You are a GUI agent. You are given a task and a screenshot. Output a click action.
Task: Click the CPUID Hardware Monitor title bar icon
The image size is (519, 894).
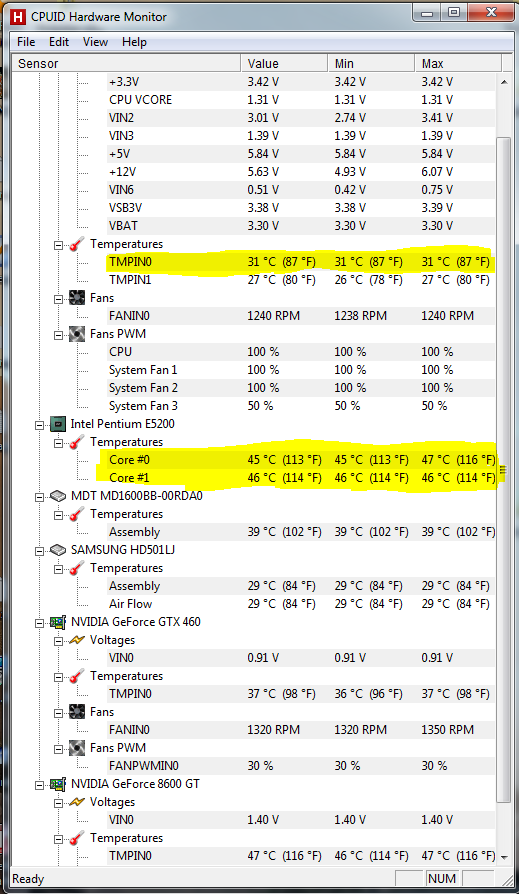pyautogui.click(x=18, y=17)
